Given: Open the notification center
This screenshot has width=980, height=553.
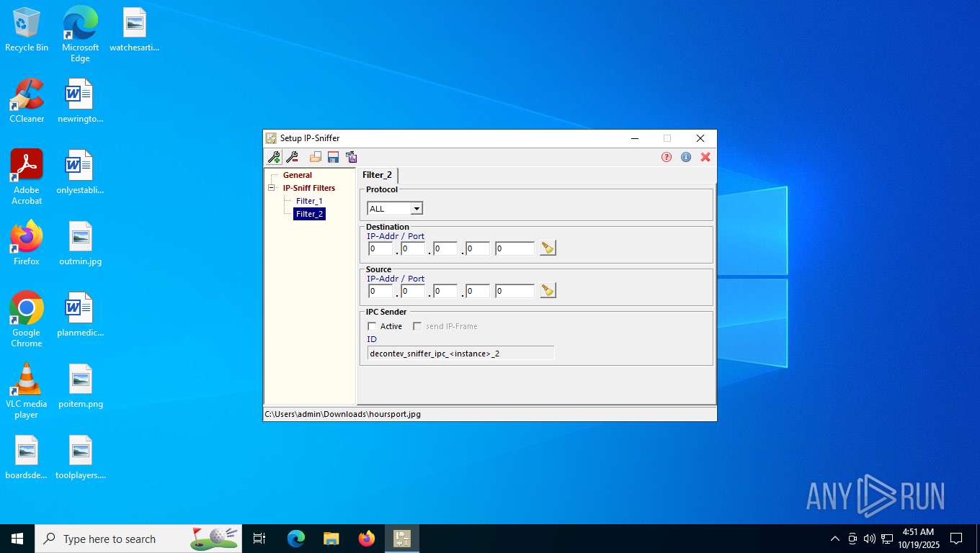Looking at the screenshot, I should [x=956, y=539].
